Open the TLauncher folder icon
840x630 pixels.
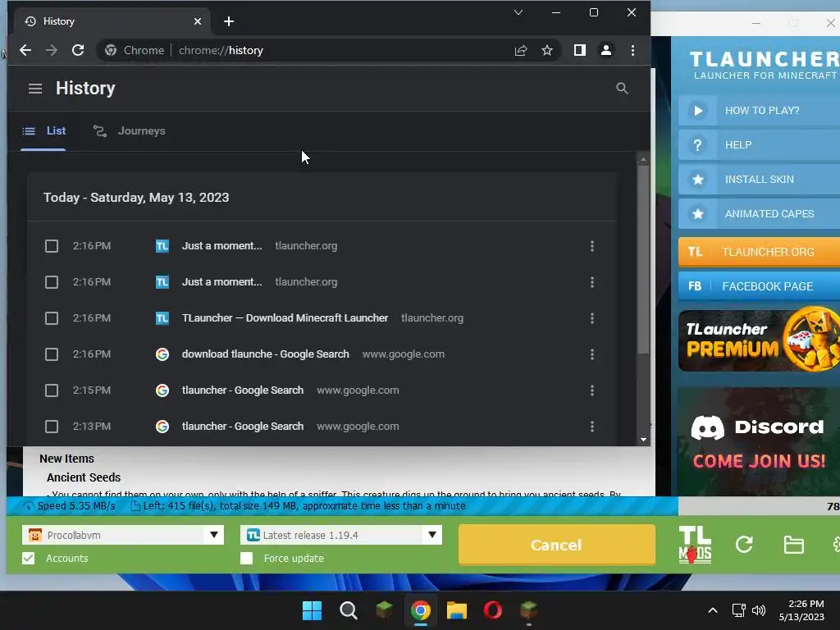tap(793, 546)
